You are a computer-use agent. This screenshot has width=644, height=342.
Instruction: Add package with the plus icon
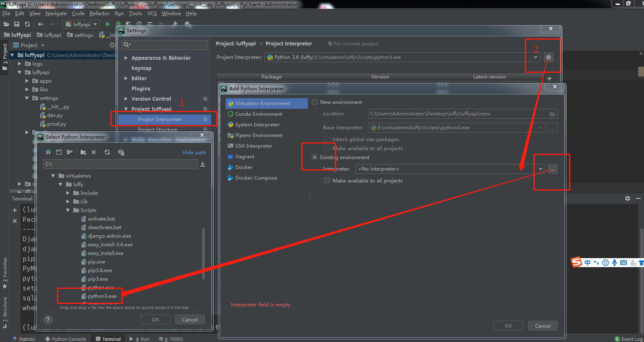549,79
